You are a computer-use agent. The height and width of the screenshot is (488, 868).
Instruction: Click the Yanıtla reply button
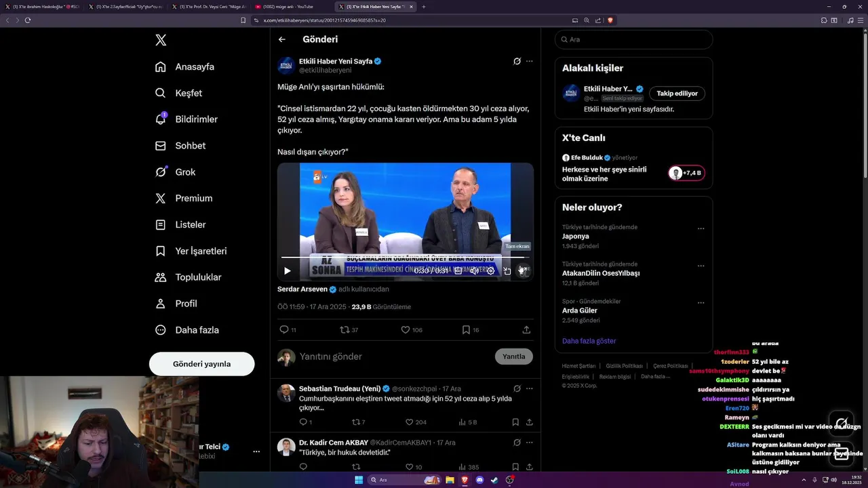[x=514, y=357]
